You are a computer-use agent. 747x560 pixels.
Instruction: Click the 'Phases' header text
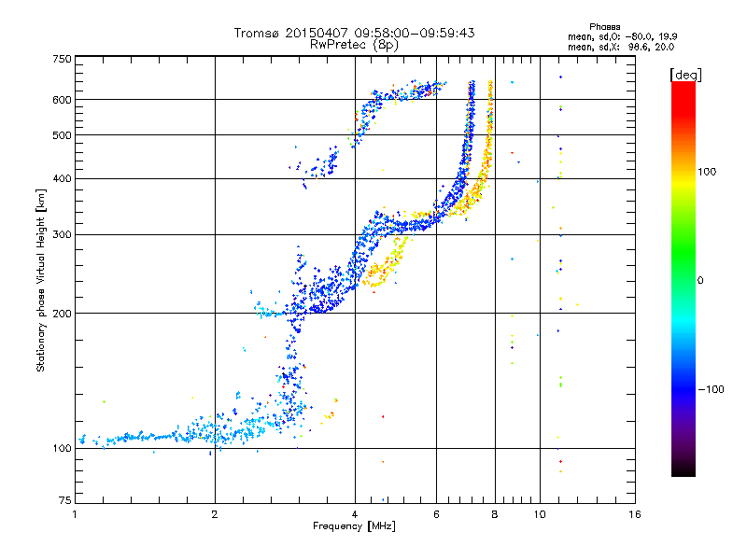pos(604,27)
